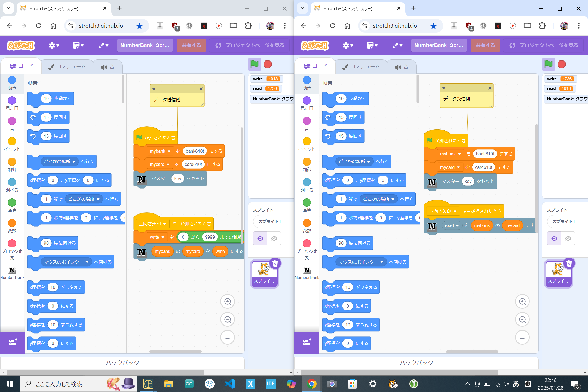
Task: Close データ送信側 comment note
Action: click(x=201, y=89)
